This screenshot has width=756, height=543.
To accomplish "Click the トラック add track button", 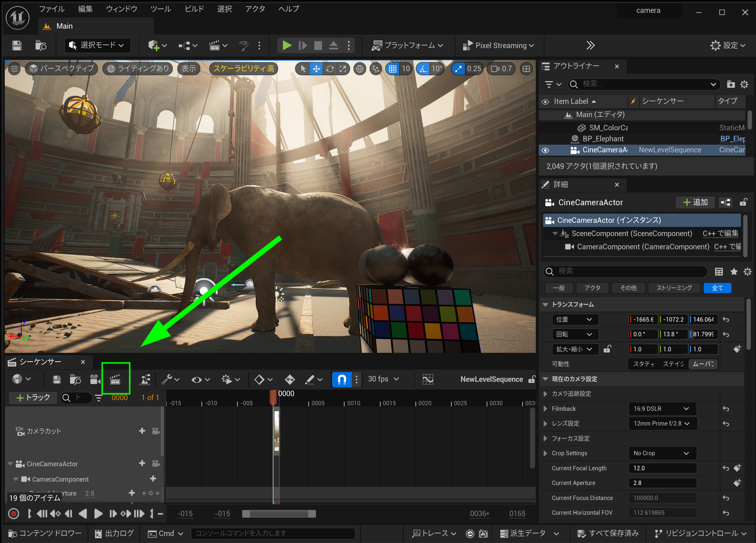I will point(33,398).
